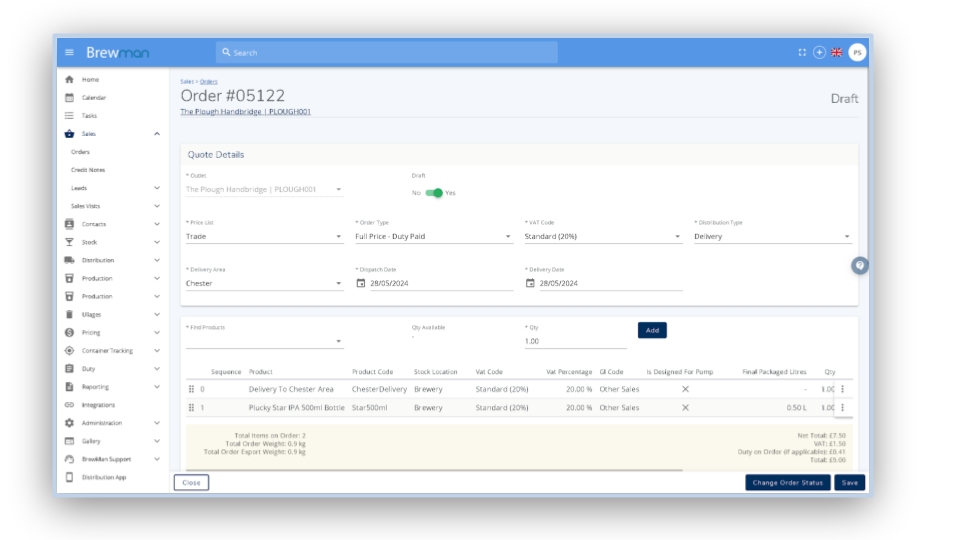Click the Integrations link icon
Image resolution: width=960 pixels, height=540 pixels.
tap(69, 405)
